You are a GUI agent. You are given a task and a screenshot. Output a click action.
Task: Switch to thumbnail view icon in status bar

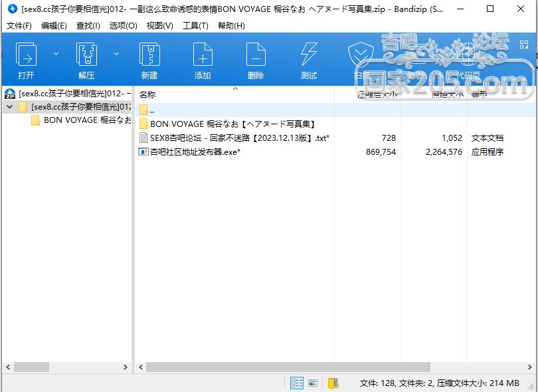[313, 383]
